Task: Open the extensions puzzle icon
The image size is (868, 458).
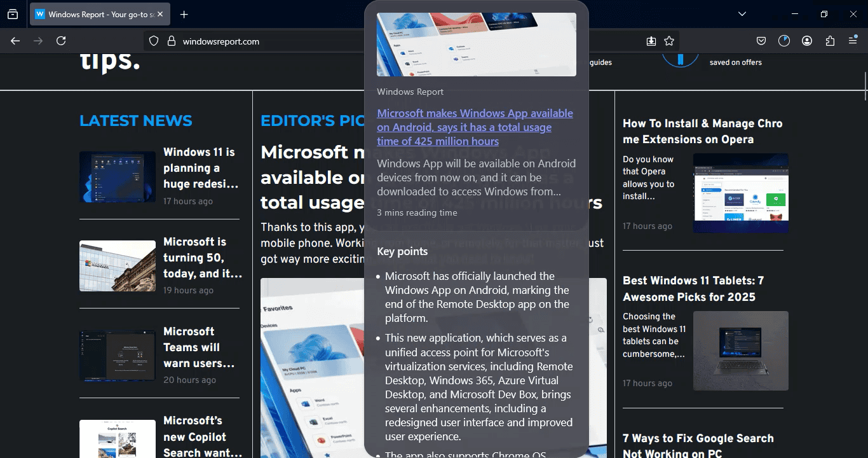Action: point(830,41)
